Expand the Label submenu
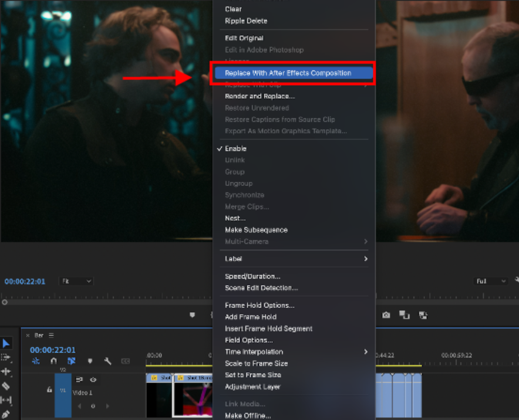The height and width of the screenshot is (420, 519). tap(294, 259)
